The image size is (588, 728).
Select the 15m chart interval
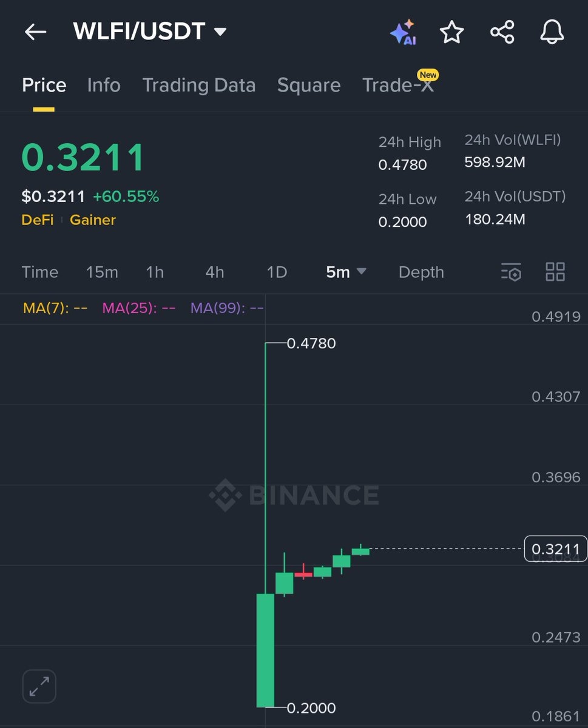pos(102,272)
